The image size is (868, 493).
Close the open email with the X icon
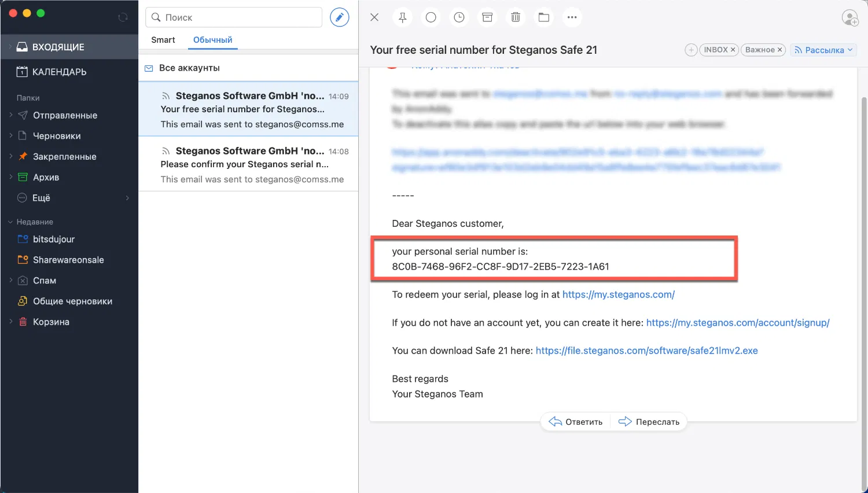point(374,17)
